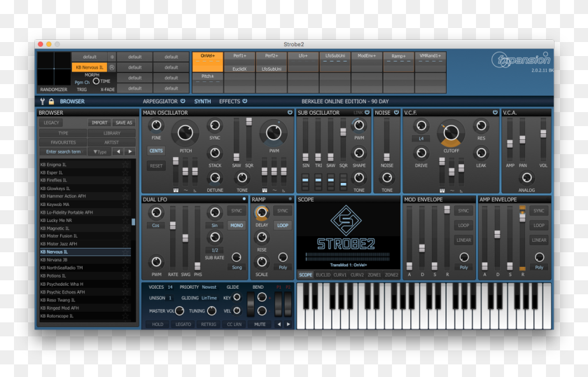The image size is (588, 377).
Task: Open the L4 filter type dropdown
Action: (x=421, y=139)
